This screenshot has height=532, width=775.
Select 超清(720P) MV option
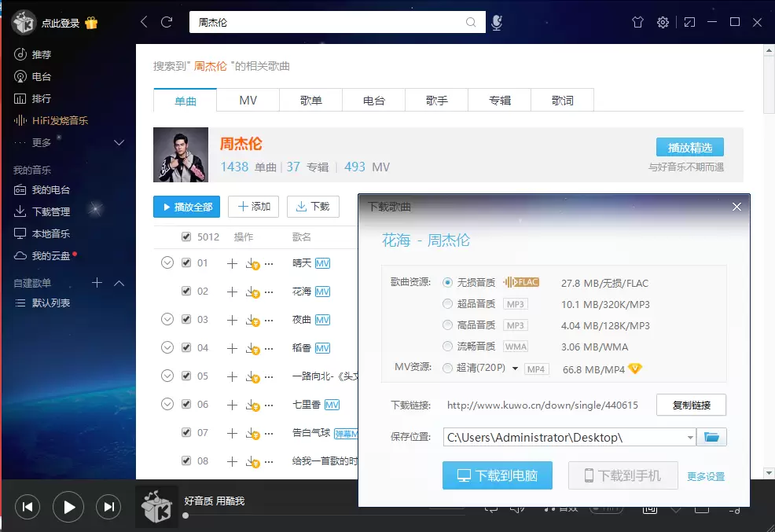point(447,368)
